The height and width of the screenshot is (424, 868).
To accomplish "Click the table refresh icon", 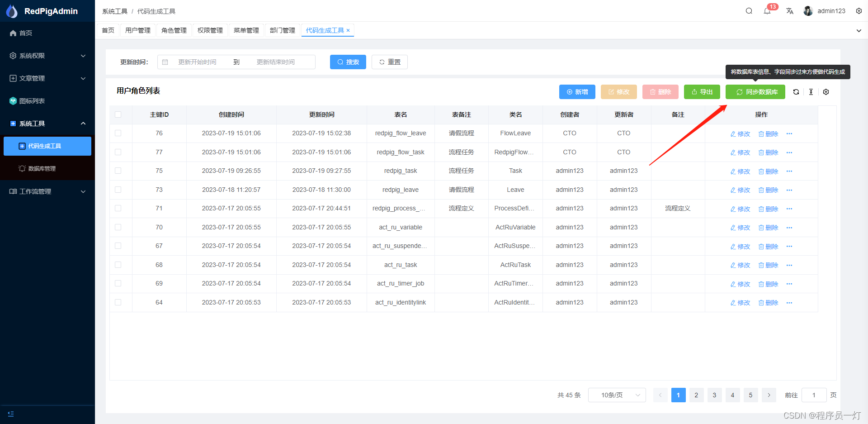I will point(796,92).
